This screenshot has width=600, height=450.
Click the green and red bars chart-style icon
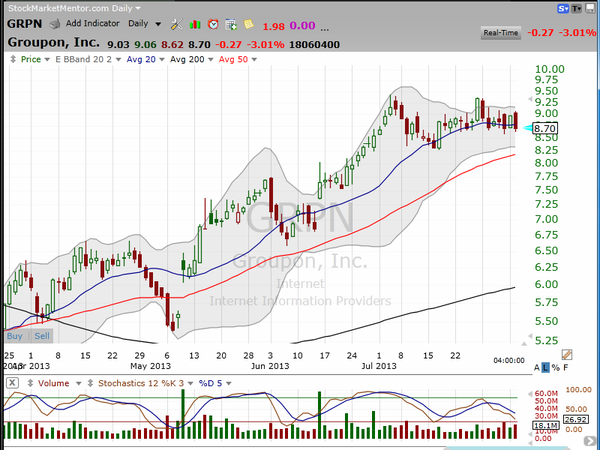[x=195, y=24]
